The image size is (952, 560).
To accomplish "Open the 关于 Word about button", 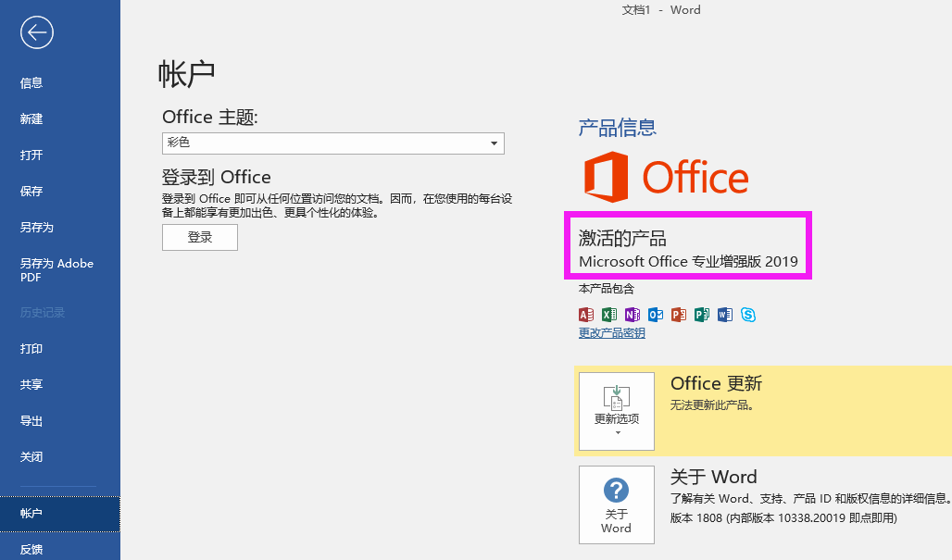I will 616,504.
